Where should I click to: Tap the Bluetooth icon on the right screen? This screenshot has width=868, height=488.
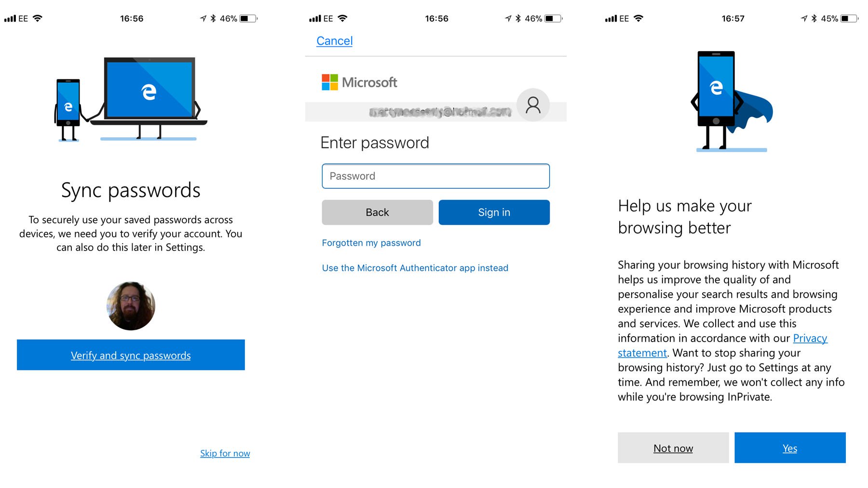pyautogui.click(x=814, y=18)
